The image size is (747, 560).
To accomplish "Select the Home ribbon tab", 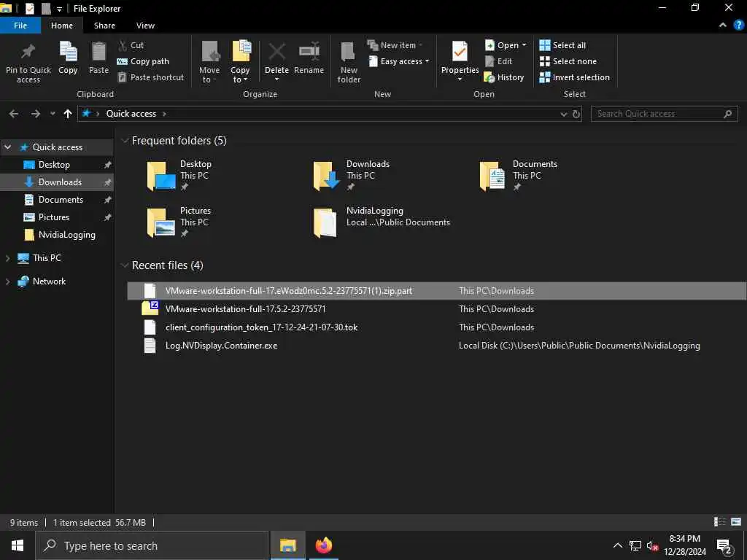I will [x=62, y=26].
